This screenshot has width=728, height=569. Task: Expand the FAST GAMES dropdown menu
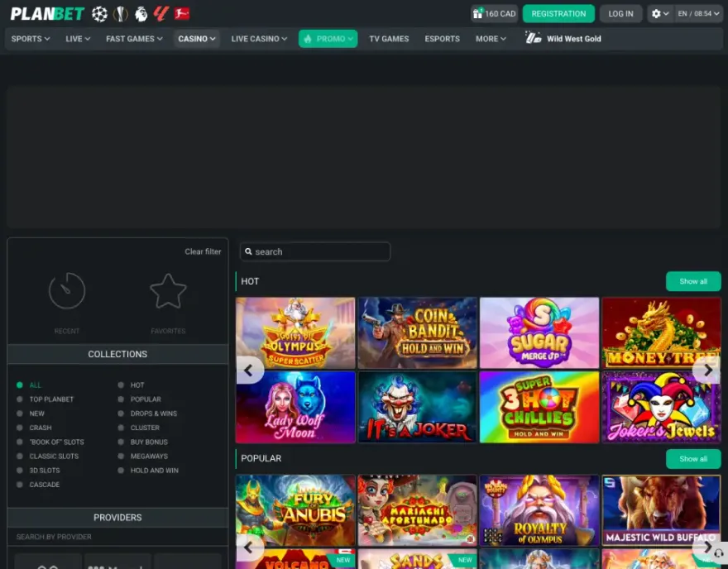click(134, 39)
